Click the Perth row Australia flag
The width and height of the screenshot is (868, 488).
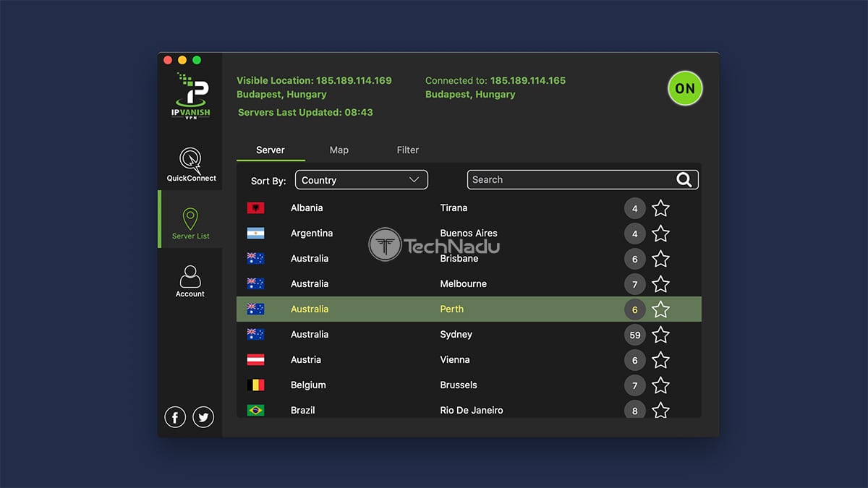255,309
